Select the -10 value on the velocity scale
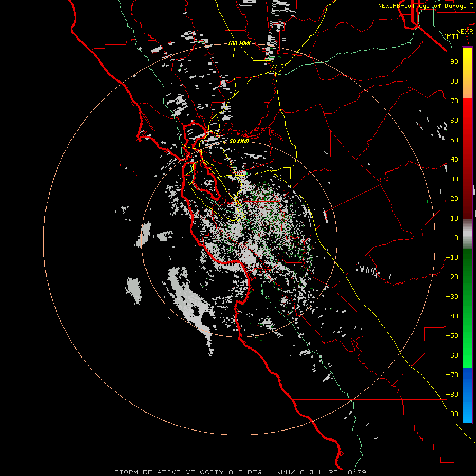This screenshot has height=476, width=476. [452, 258]
